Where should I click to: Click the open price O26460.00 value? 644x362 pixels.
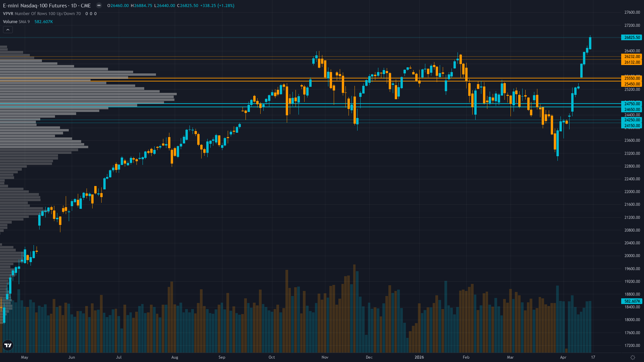118,6
